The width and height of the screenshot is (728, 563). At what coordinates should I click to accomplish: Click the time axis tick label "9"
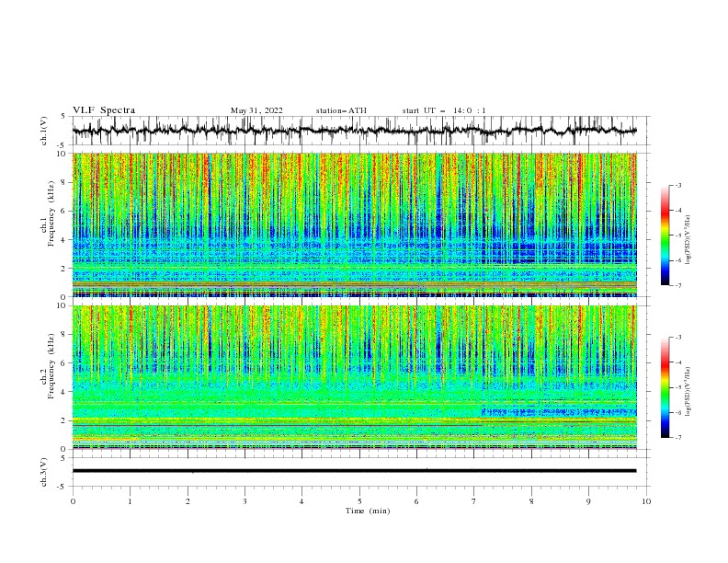point(588,501)
